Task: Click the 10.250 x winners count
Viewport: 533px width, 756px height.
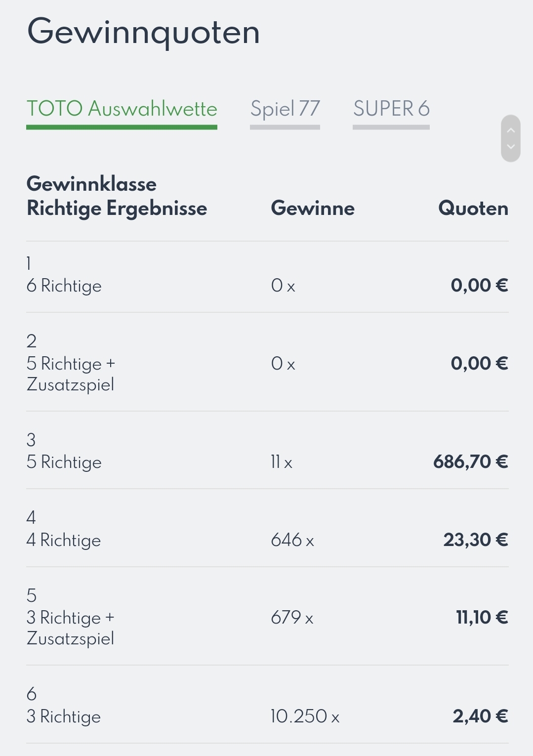Action: click(x=305, y=716)
